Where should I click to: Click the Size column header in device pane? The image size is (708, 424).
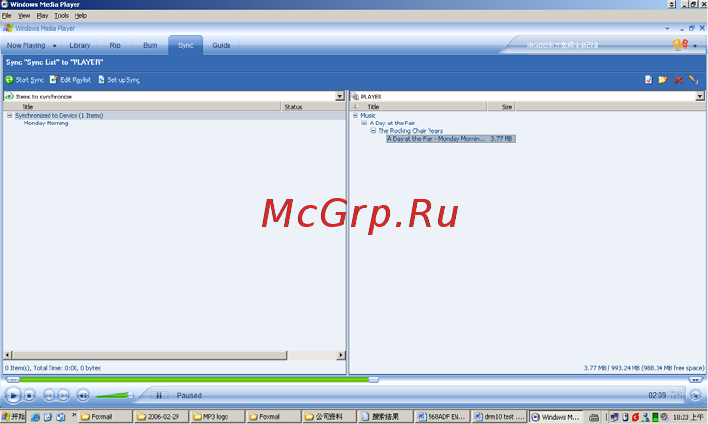(501, 107)
